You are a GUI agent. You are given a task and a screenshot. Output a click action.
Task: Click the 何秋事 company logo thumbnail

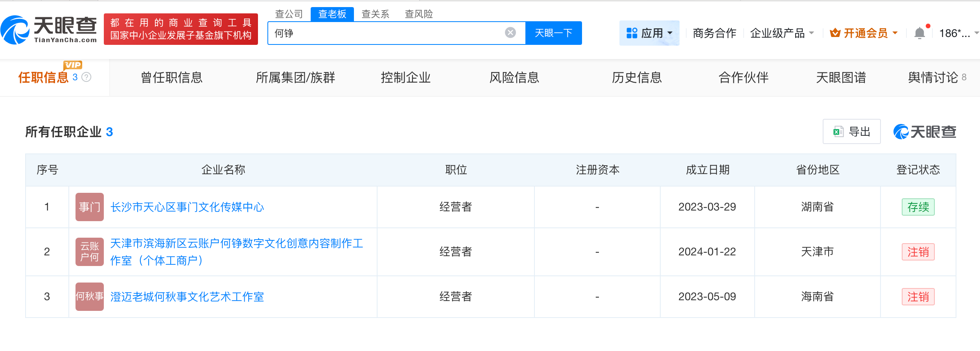coord(90,297)
